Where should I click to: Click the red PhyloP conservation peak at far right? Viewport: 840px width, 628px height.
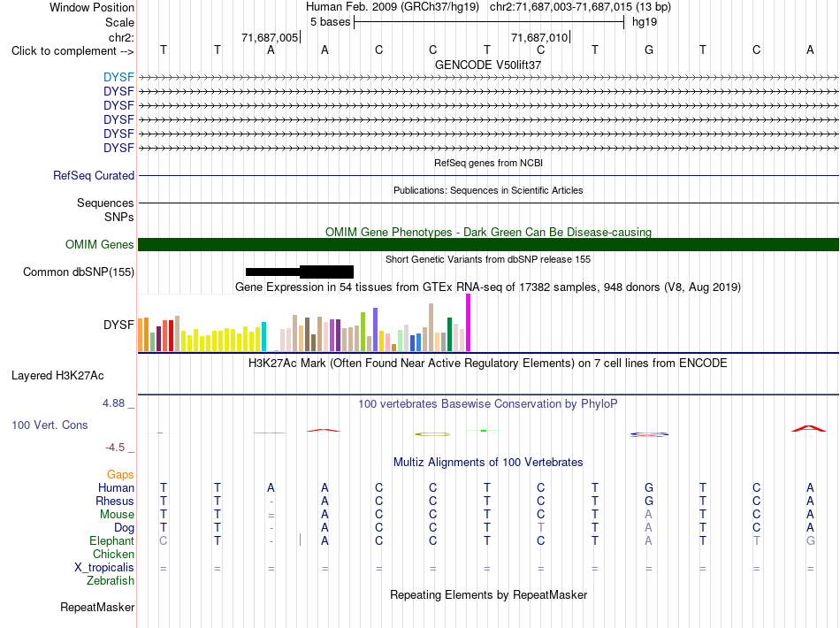[x=809, y=428]
